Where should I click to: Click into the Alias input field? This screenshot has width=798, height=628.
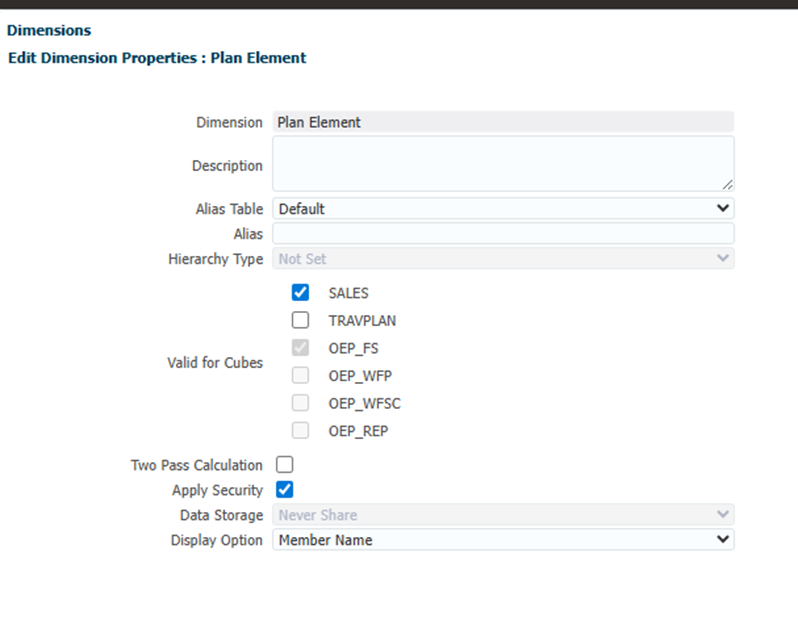coord(503,234)
